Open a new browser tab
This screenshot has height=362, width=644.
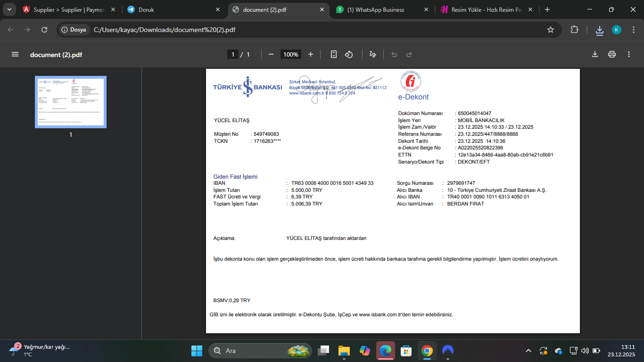(547, 9)
